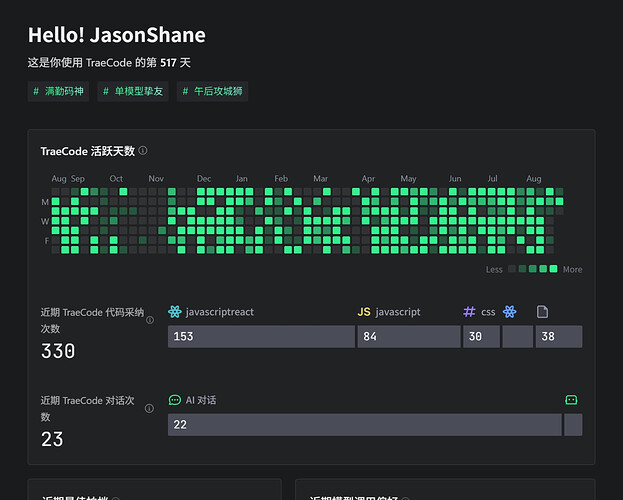Click the info icon beside TraeCode 活跃天数

(143, 151)
